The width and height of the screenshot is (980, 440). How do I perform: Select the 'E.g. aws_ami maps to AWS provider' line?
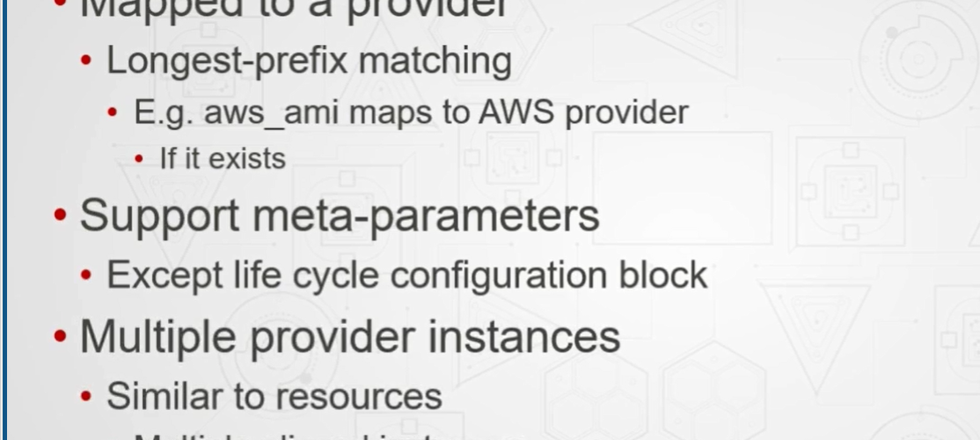tap(411, 114)
